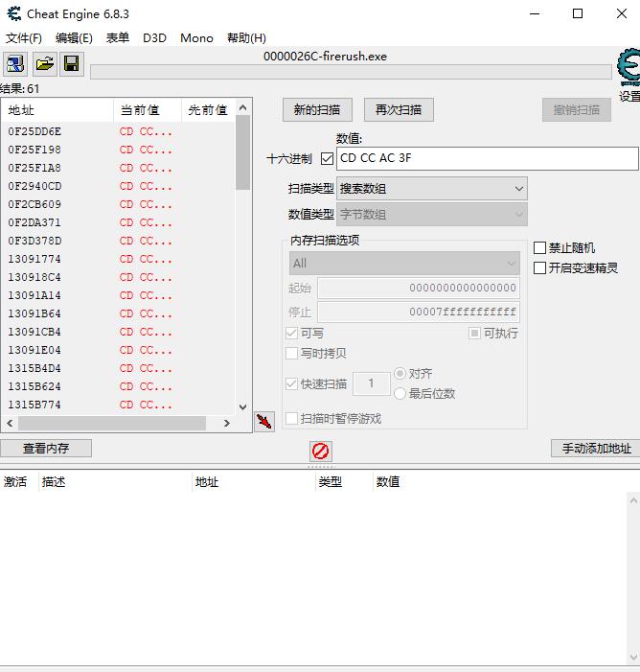Image resolution: width=640 pixels, height=672 pixels.
Task: Click red arrow add-to-address-list icon
Action: (x=264, y=422)
